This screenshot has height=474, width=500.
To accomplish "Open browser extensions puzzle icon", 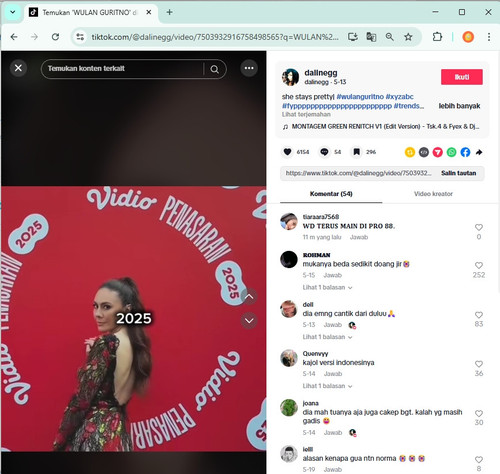I will [437, 37].
